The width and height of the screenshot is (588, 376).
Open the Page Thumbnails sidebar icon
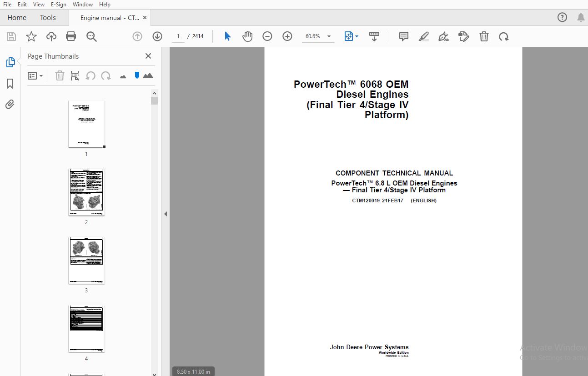pos(10,62)
